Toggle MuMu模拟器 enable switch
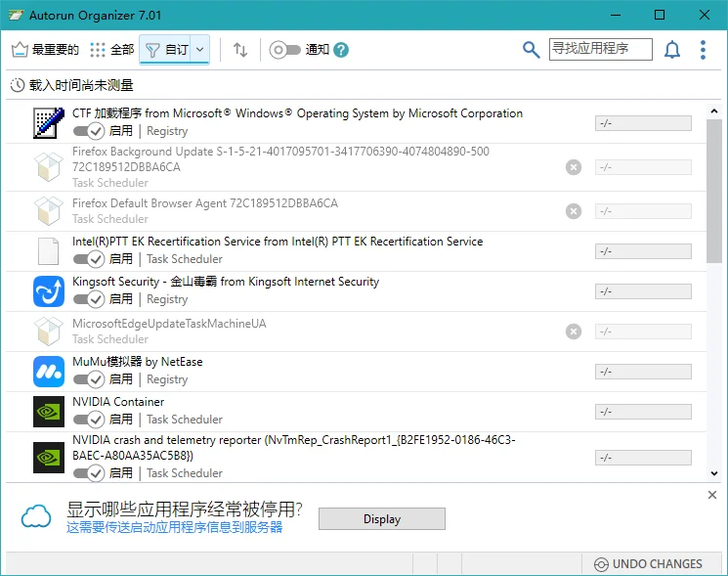Viewport: 728px width, 576px height. tap(89, 379)
